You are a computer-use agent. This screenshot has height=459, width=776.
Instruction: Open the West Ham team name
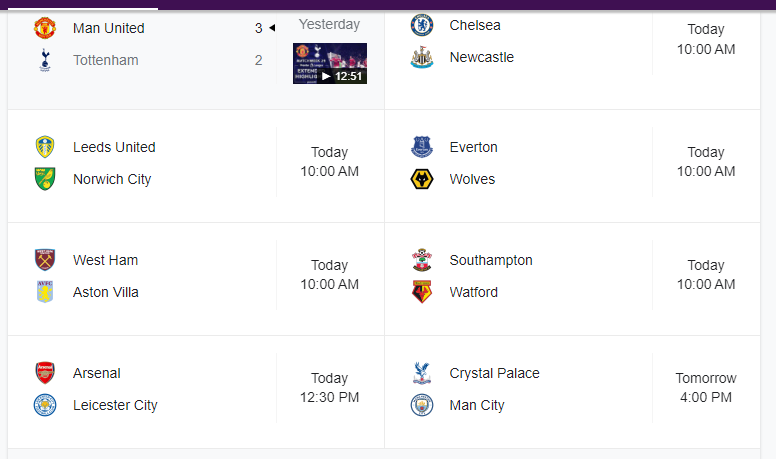tap(105, 260)
